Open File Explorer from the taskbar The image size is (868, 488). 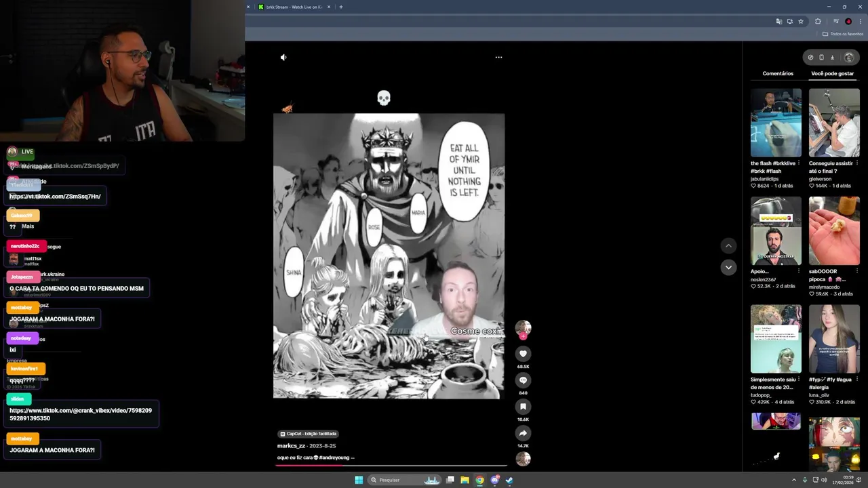pyautogui.click(x=465, y=480)
